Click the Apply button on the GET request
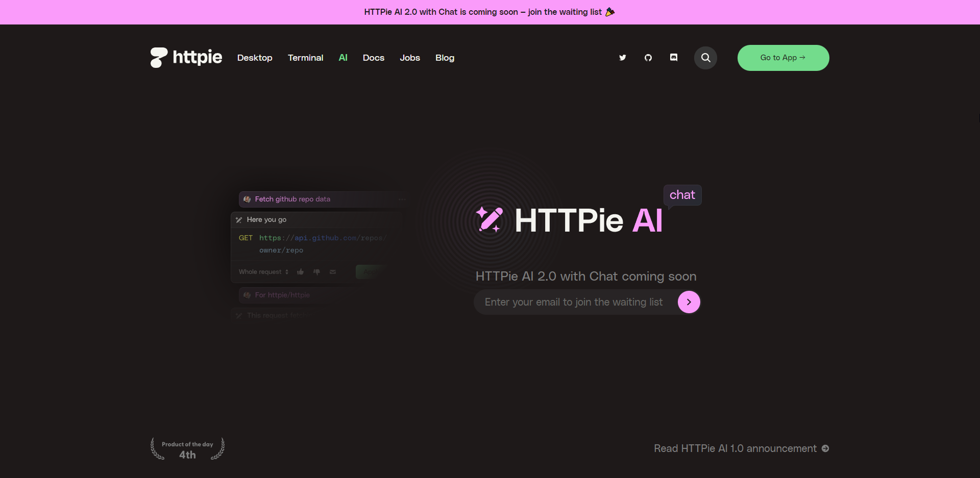The height and width of the screenshot is (478, 980). tap(370, 271)
